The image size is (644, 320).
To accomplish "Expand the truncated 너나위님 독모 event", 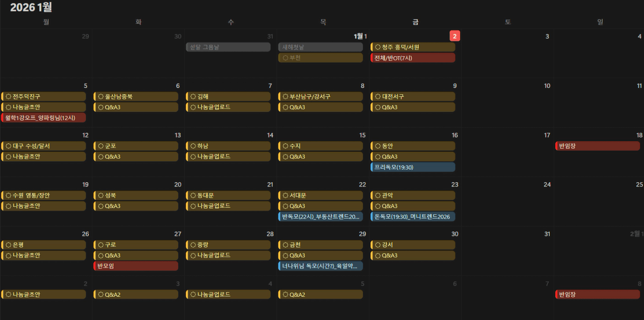I will click(320, 266).
